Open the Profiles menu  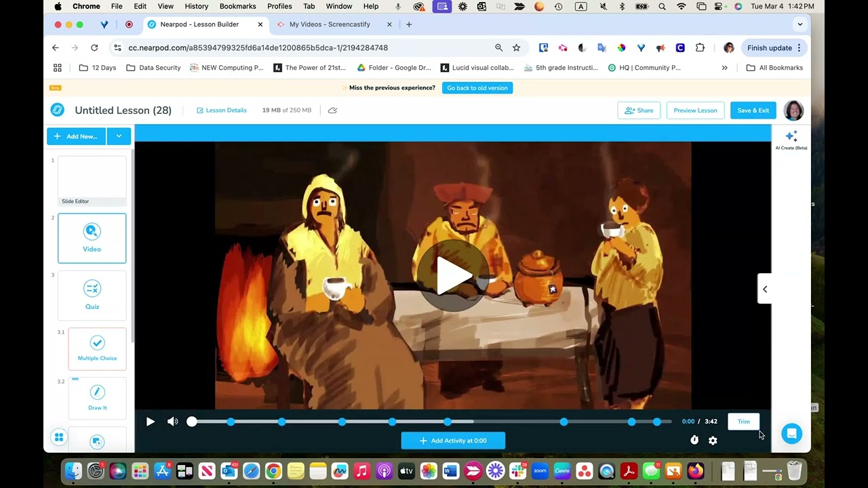click(279, 6)
